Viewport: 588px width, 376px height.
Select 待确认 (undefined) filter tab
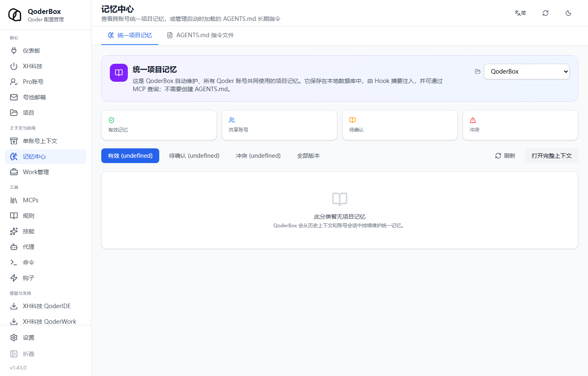pyautogui.click(x=194, y=156)
